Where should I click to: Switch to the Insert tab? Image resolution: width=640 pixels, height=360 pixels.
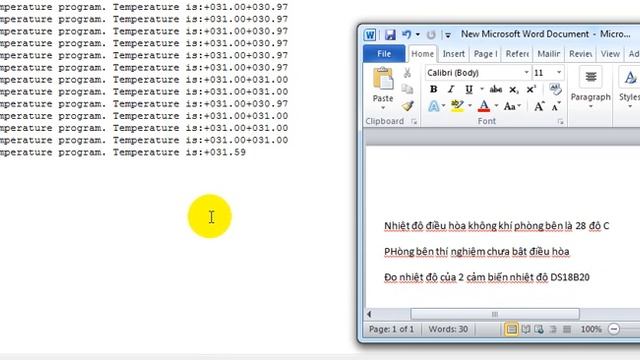453,54
